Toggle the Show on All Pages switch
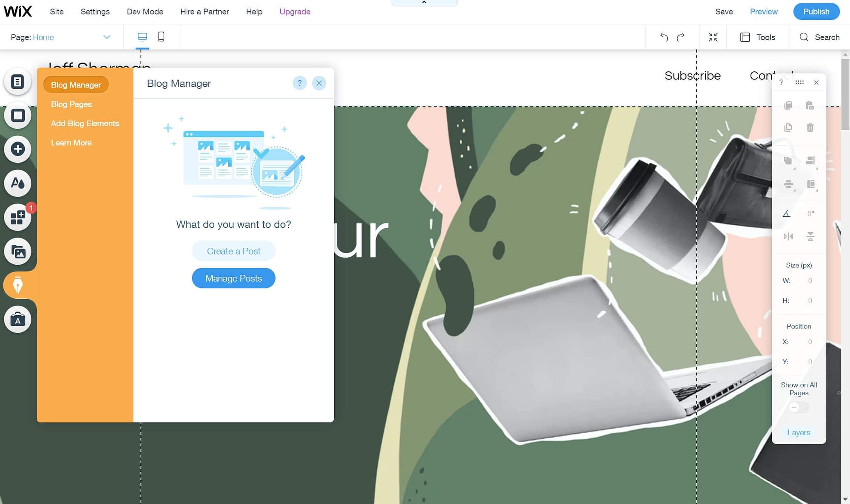Screen dimensions: 850x504 tap(798, 407)
